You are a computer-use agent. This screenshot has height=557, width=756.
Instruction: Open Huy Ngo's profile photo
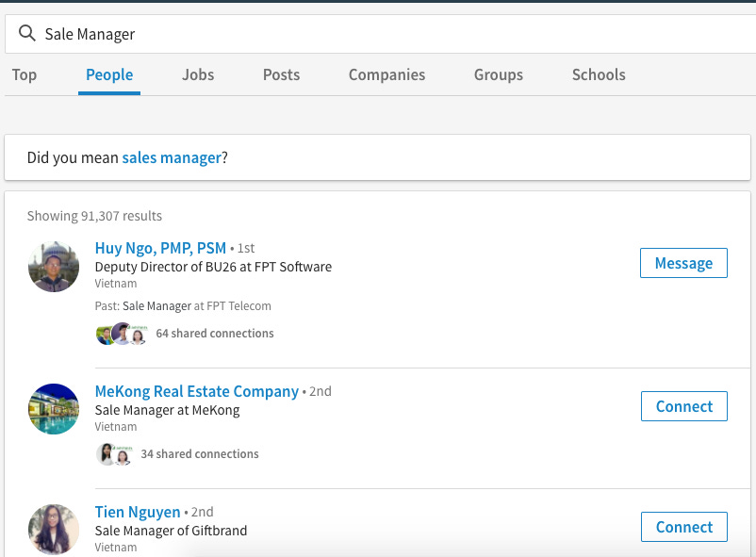(54, 267)
